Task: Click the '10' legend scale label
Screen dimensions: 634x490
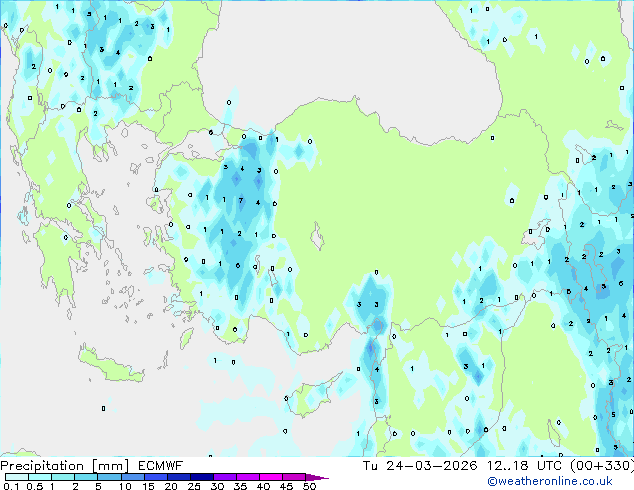Action: [125, 486]
